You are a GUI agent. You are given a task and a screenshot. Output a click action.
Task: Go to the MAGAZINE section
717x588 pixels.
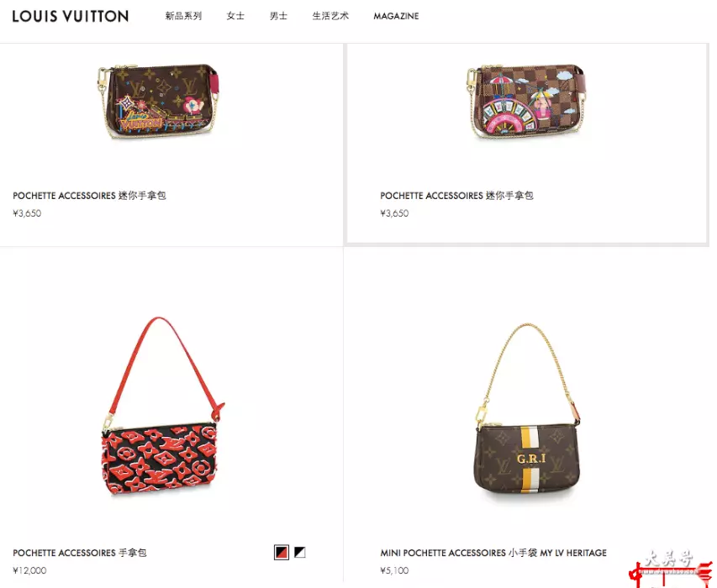point(396,16)
